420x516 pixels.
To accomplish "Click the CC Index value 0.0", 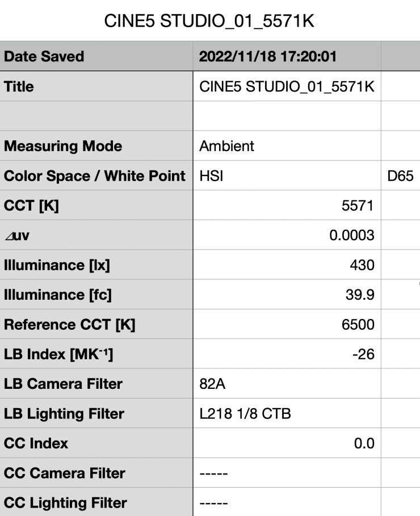I will point(287,443).
